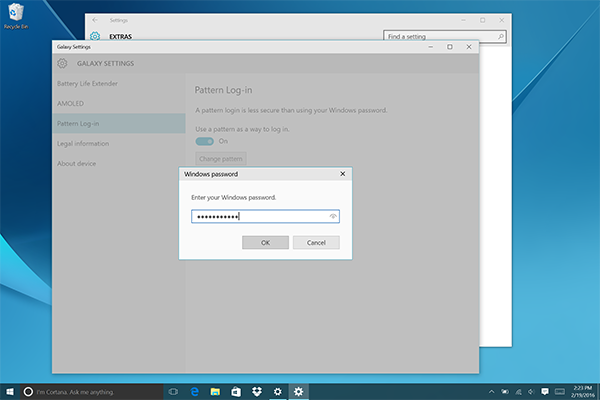Click the Cortana circle icon
The width and height of the screenshot is (600, 400).
point(28,392)
